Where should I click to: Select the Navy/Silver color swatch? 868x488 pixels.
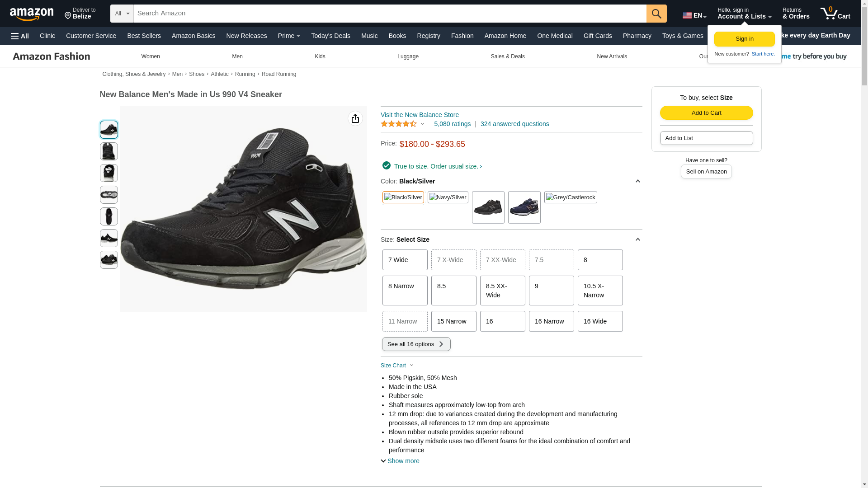448,197
